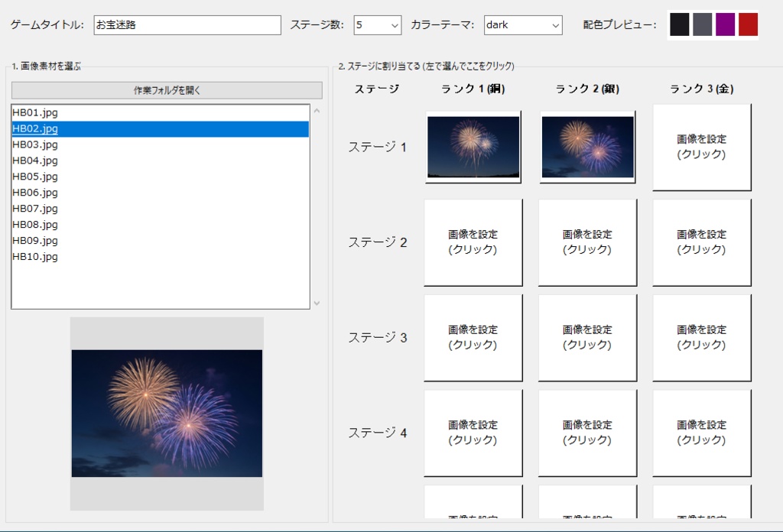783x532 pixels.
Task: Set image for ステージ 4 ランク 1
Action: click(473, 433)
